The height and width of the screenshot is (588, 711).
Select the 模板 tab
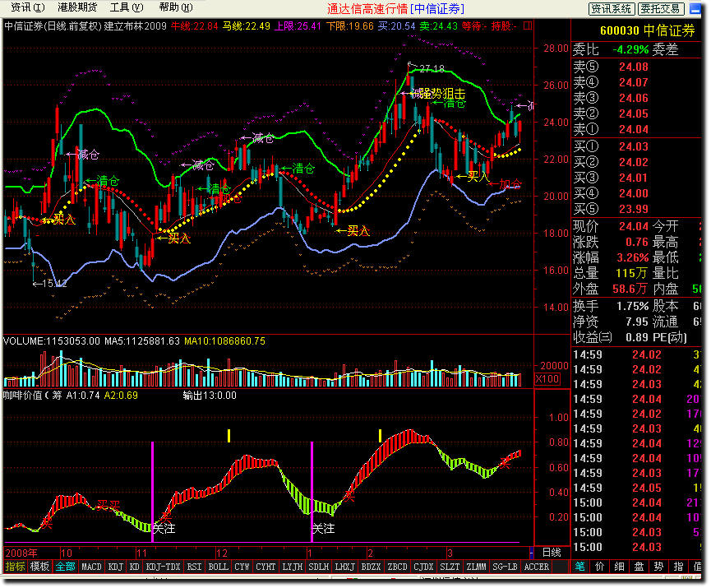pos(39,567)
